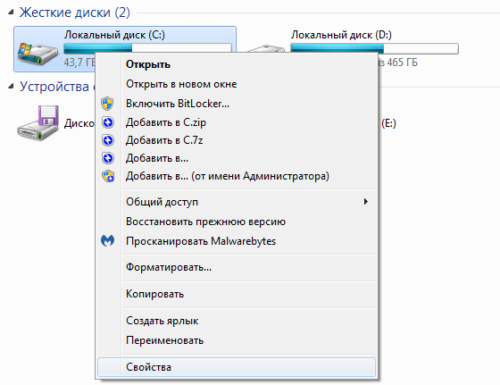The width and height of the screenshot is (500, 385).
Task: Open Свойства at the menu bottom
Action: click(x=237, y=367)
